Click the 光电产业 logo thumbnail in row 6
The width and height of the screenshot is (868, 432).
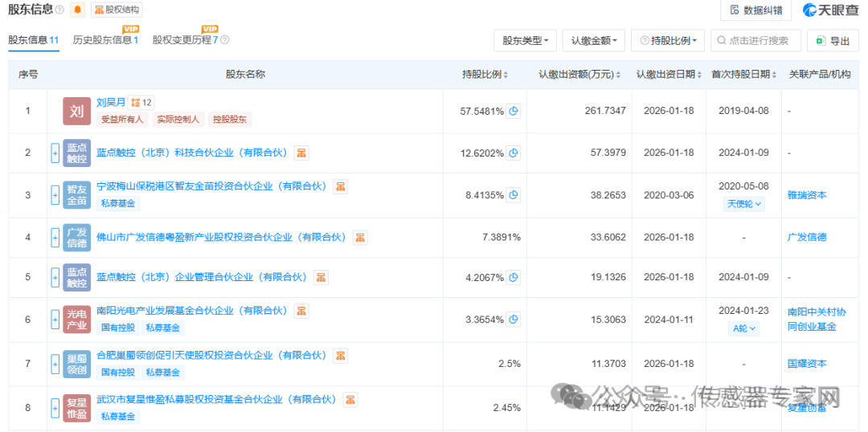pos(76,319)
